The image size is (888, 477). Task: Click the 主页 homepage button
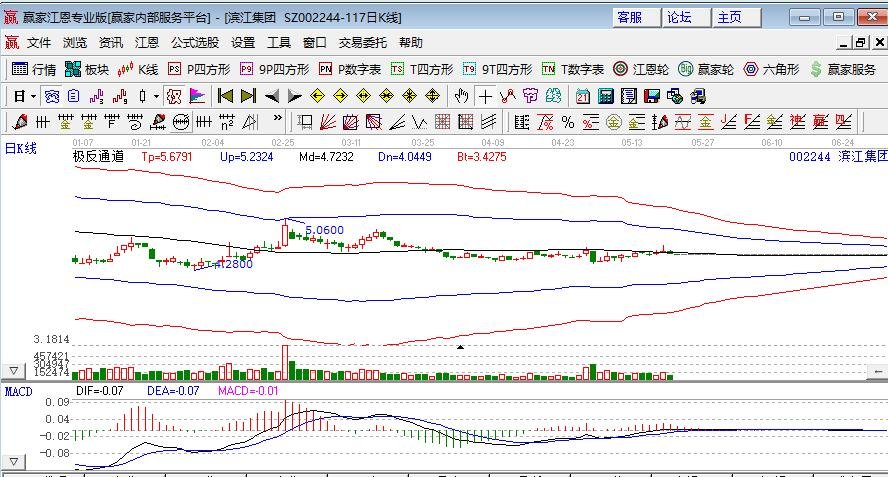coord(736,17)
